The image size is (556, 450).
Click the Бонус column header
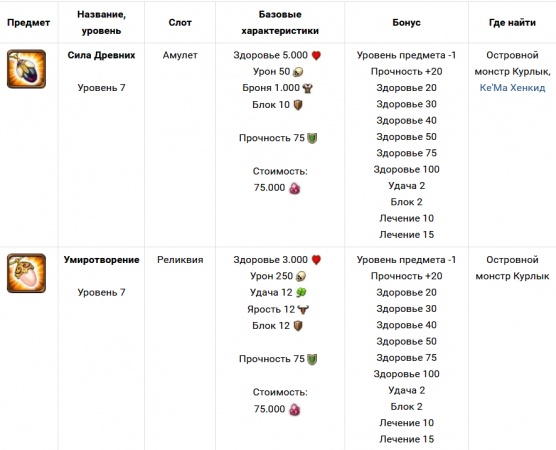coord(406,23)
